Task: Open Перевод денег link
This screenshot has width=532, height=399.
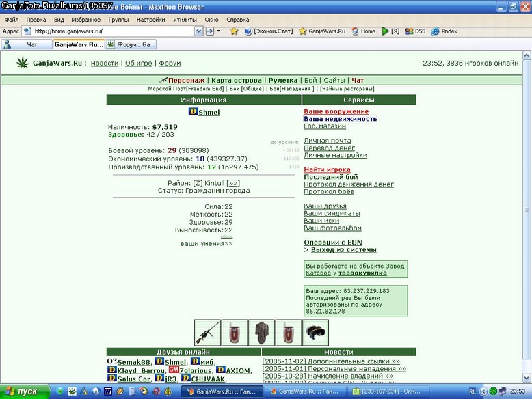Action: click(329, 148)
